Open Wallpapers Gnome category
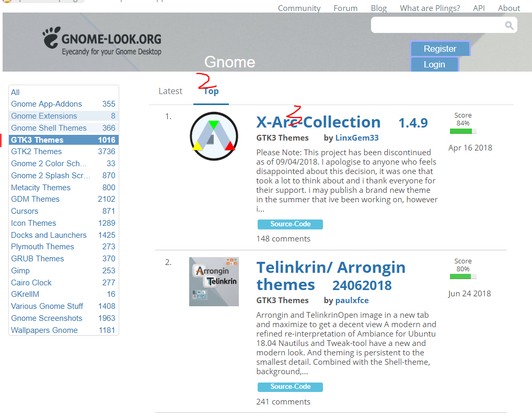This screenshot has height=416, width=532. (63, 330)
